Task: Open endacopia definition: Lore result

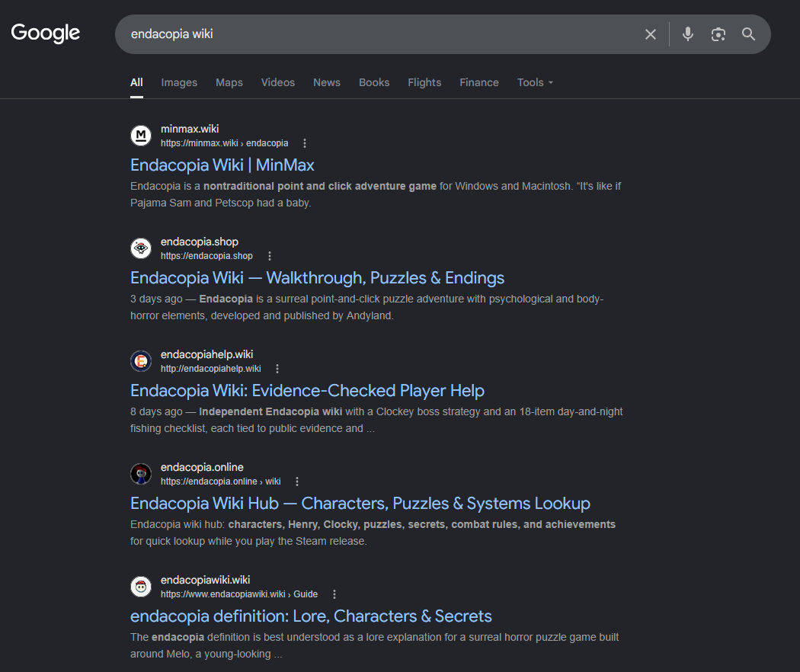Action: pos(311,616)
